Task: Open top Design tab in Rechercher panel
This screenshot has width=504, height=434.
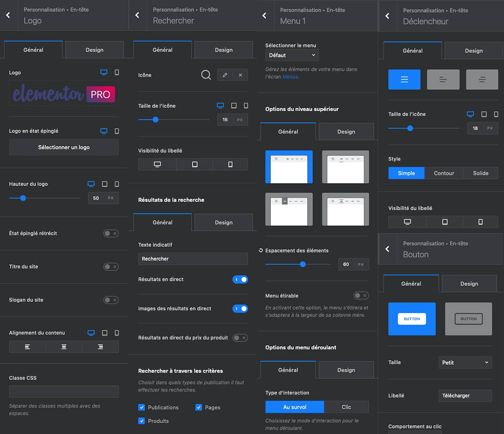Action: pos(223,50)
